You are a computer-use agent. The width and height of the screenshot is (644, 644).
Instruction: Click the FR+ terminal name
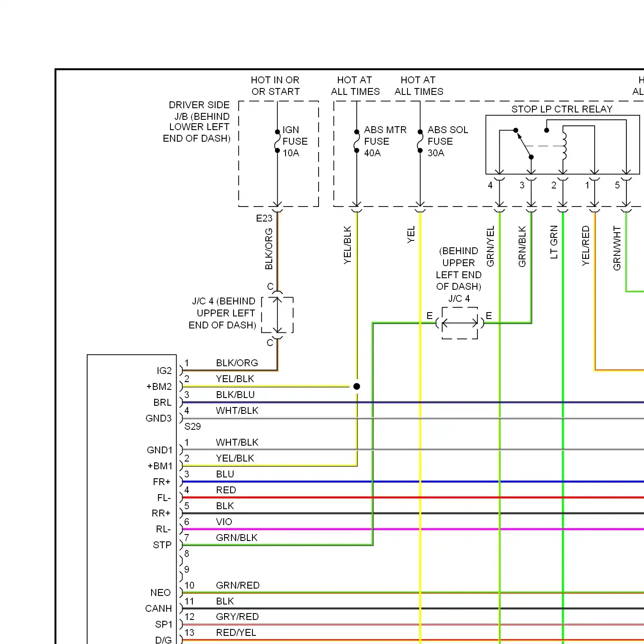(161, 482)
